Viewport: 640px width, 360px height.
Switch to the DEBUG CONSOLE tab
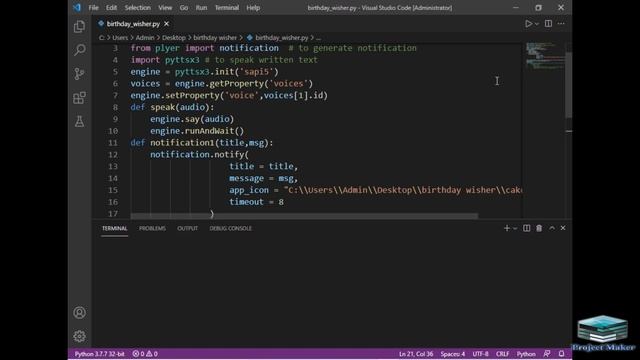point(231,229)
